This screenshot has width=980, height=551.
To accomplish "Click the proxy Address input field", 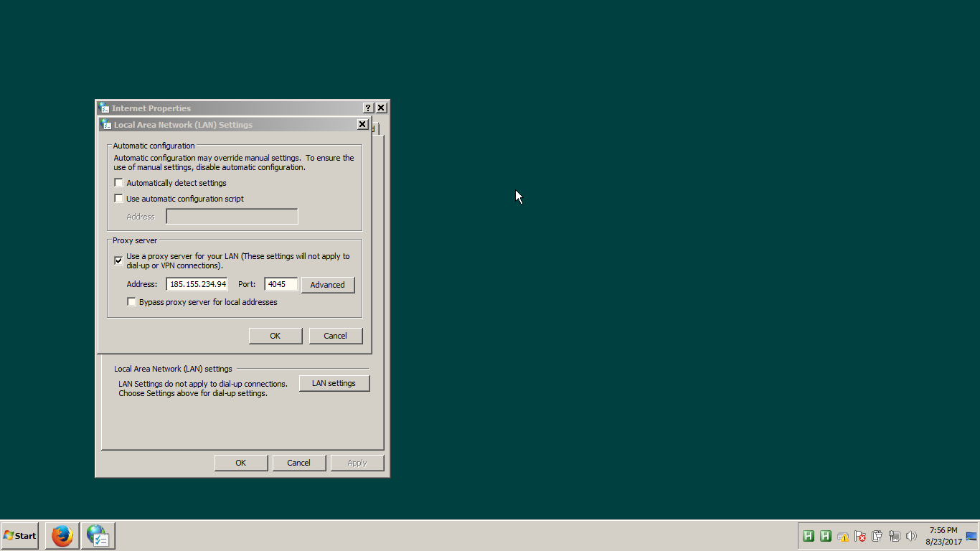I will [x=197, y=284].
